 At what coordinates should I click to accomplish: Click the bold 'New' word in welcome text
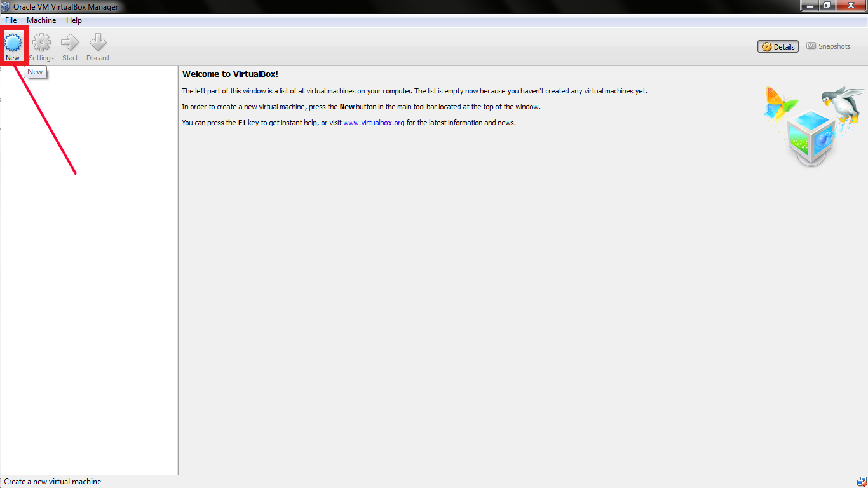(x=347, y=107)
